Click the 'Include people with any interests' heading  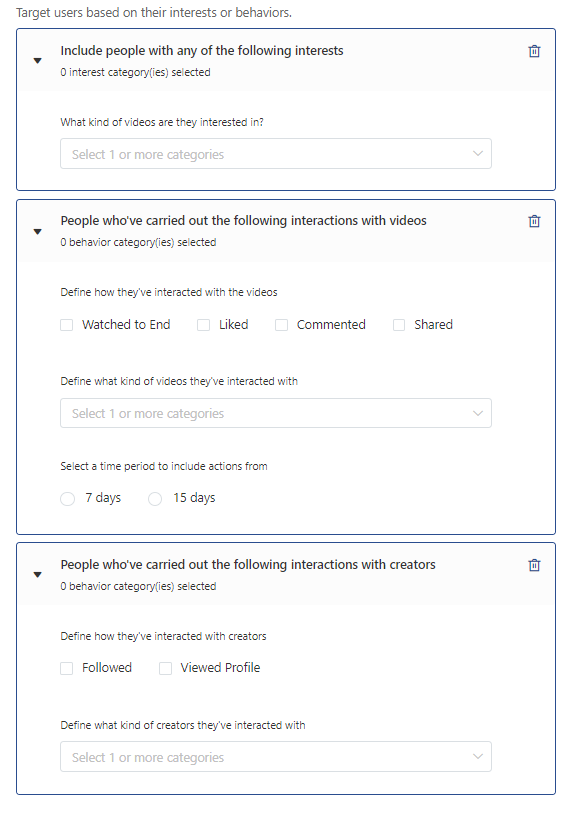(202, 51)
